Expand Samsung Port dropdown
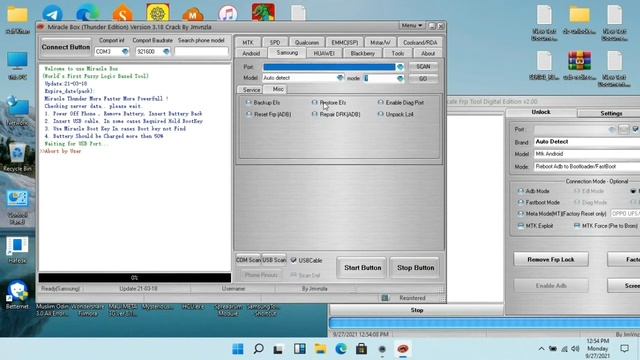Viewport: 640px width, 360px height. pyautogui.click(x=400, y=67)
